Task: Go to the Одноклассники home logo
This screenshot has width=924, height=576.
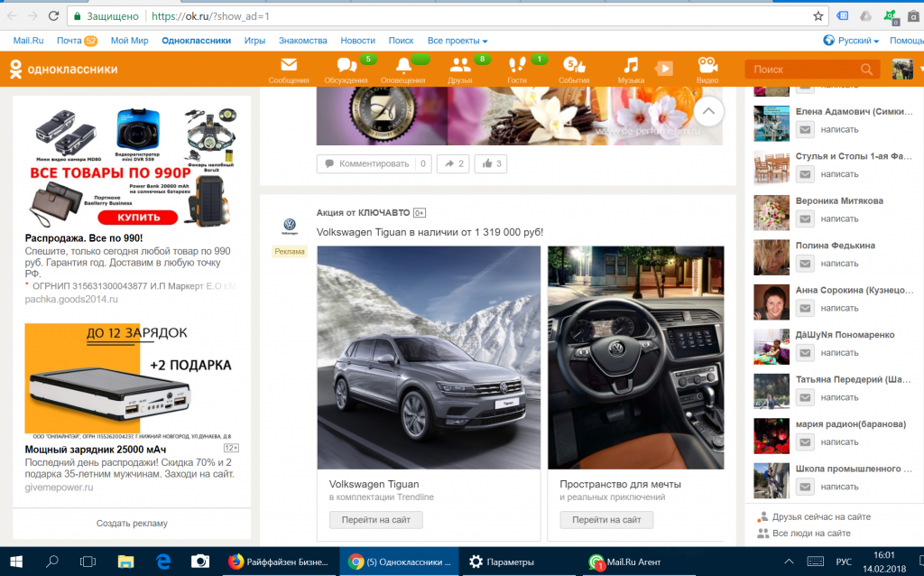Action: pyautogui.click(x=64, y=69)
